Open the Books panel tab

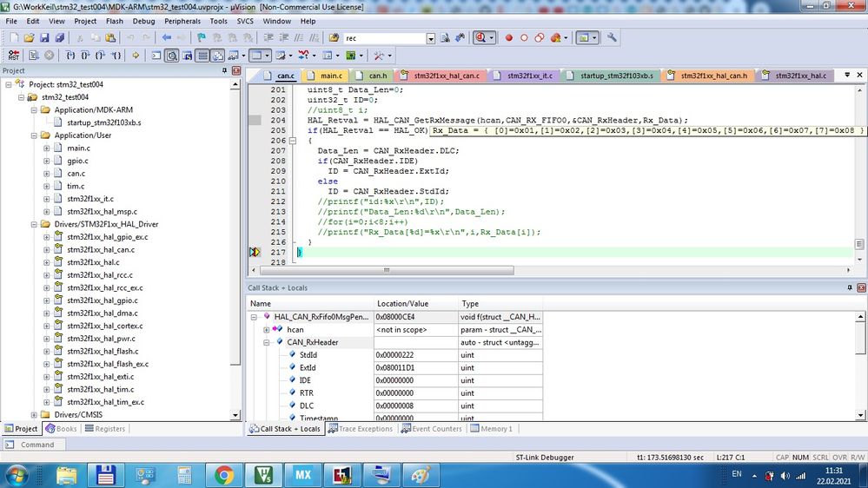pyautogui.click(x=62, y=429)
